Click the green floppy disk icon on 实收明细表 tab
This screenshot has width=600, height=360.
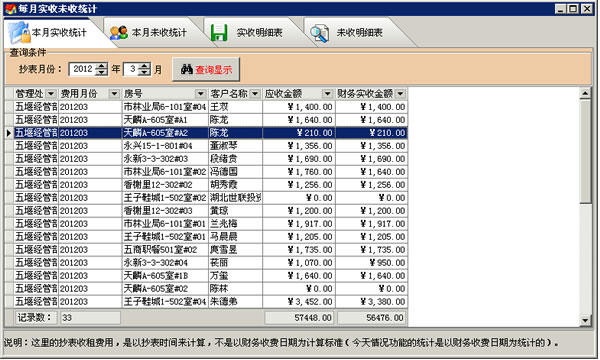219,33
